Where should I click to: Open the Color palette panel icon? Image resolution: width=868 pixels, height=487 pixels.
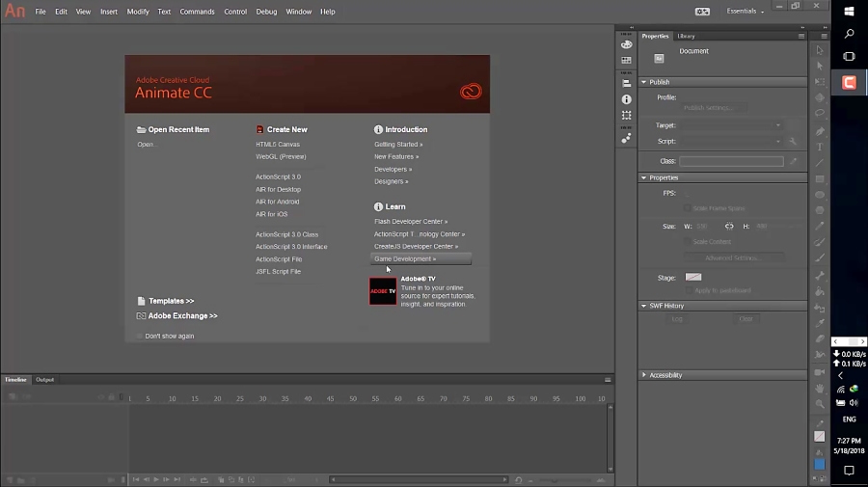[x=626, y=44]
